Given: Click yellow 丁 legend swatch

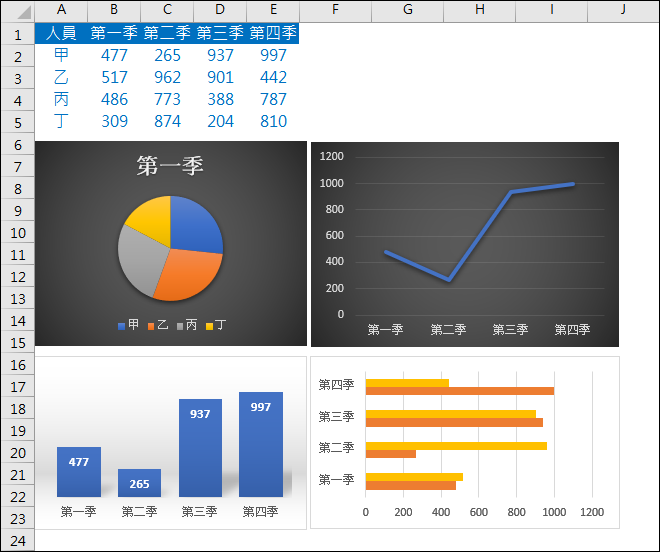Looking at the screenshot, I should [x=209, y=326].
